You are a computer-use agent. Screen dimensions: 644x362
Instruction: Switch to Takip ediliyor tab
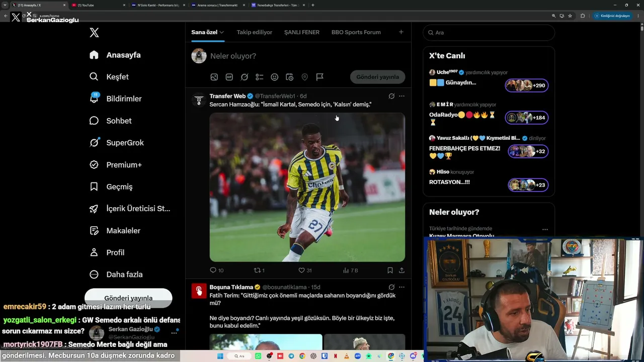[255, 32]
